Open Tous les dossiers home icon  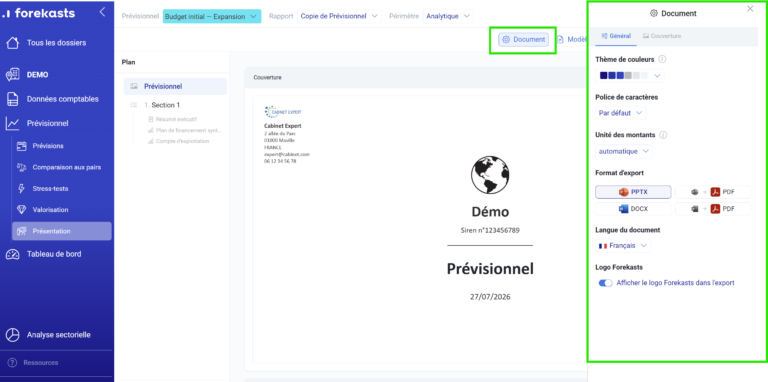pos(12,43)
